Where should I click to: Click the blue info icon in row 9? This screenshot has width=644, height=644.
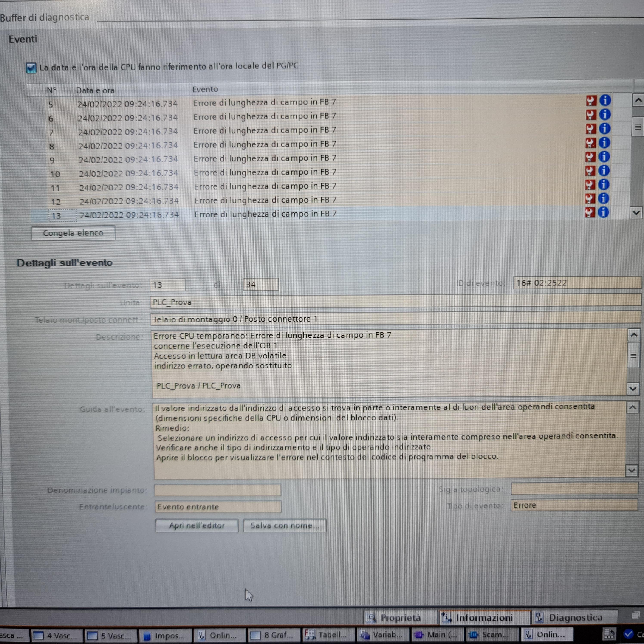tap(604, 156)
